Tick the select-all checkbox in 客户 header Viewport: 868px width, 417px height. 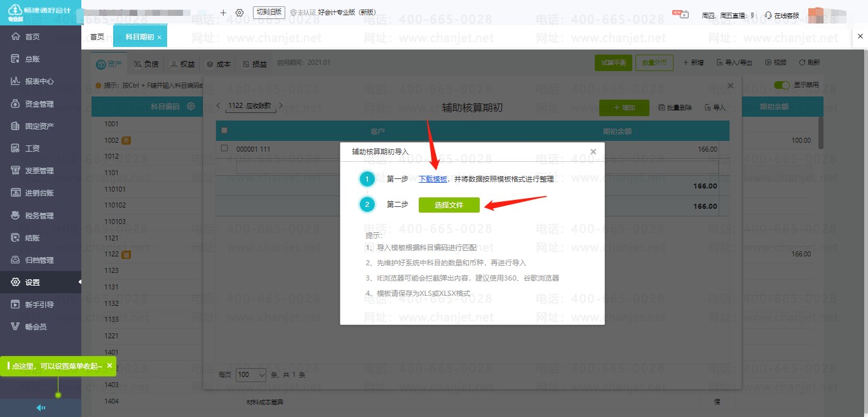tap(224, 131)
